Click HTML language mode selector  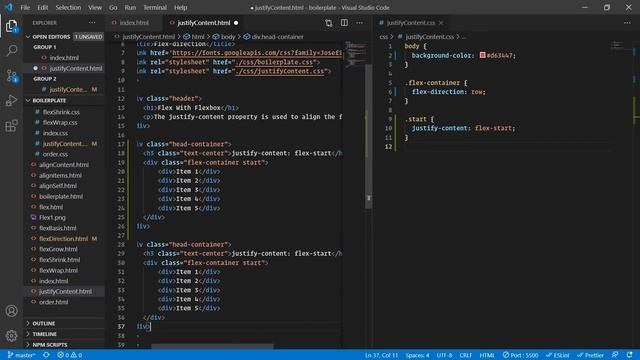[487, 355]
